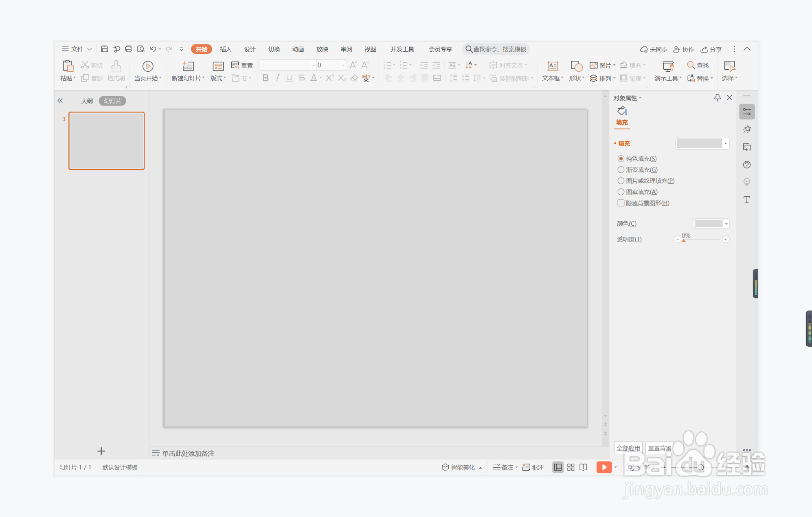
Task: Open the 插入 insert tab
Action: (225, 49)
